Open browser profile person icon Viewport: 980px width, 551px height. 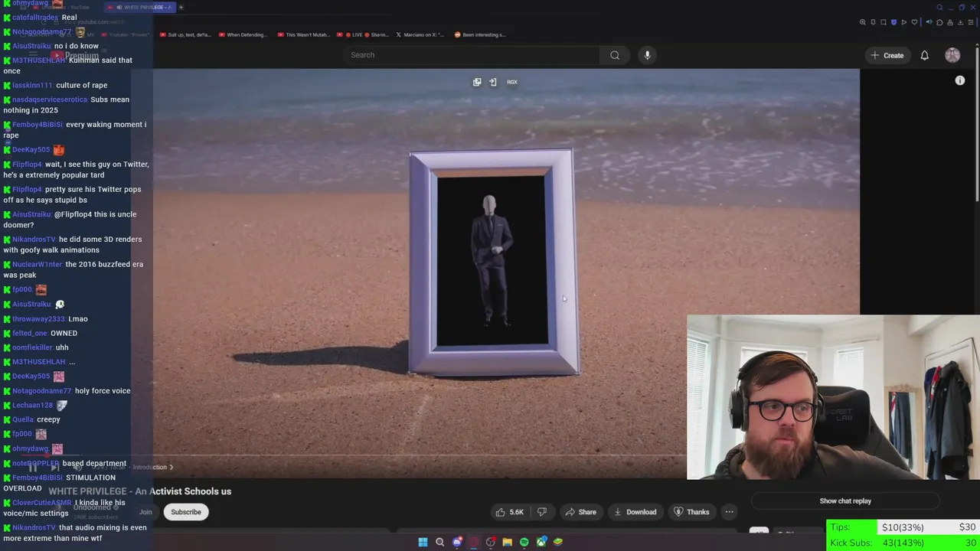(x=950, y=22)
